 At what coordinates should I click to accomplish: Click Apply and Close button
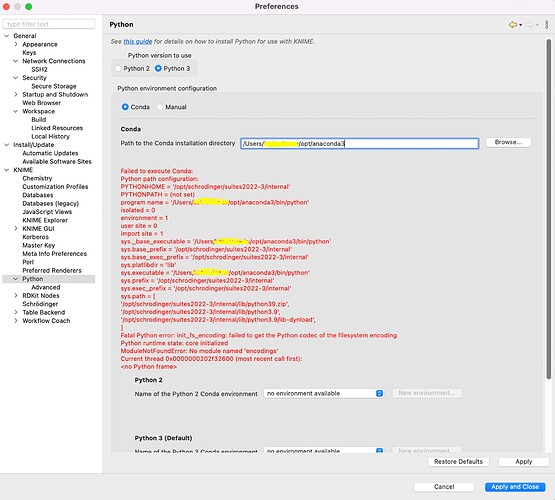(515, 487)
